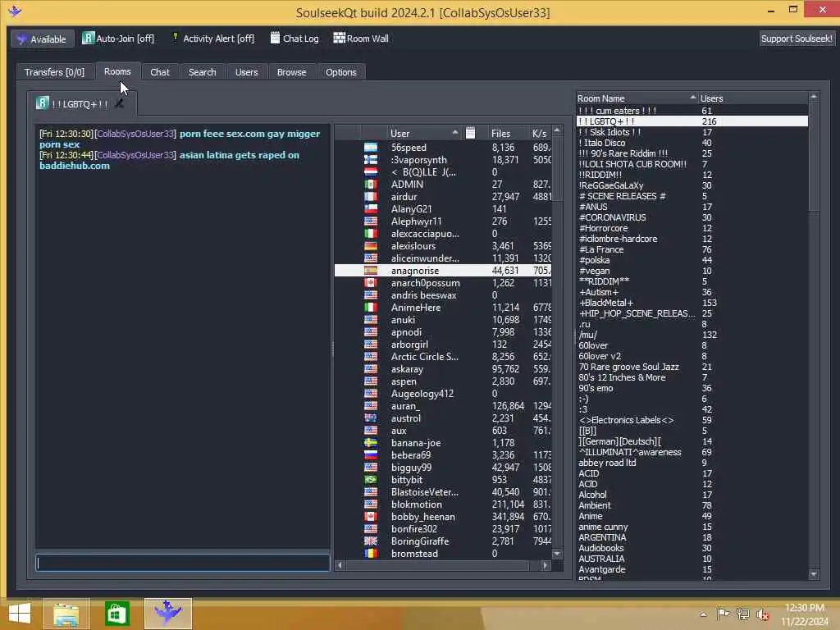
Task: Click the flag icon beside anarch0possum
Action: (370, 283)
